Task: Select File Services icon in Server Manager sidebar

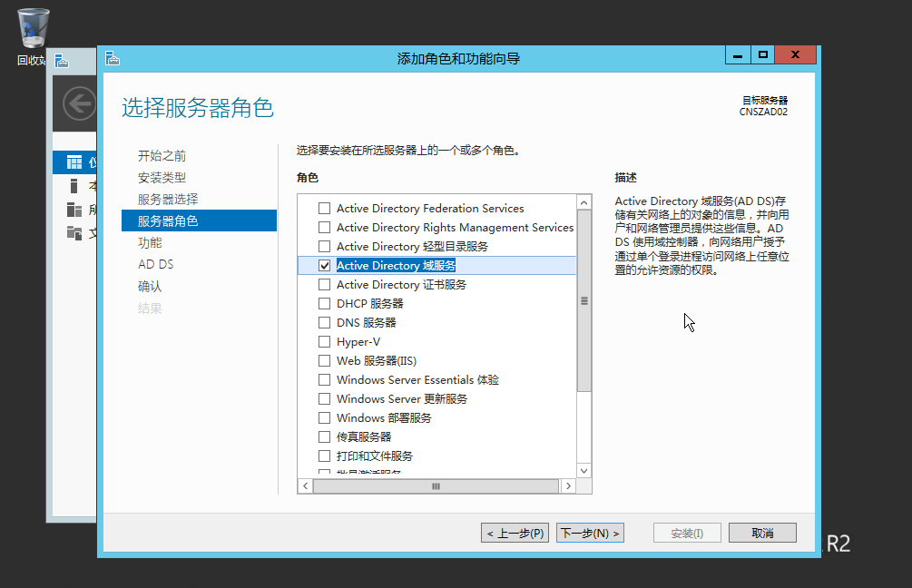Action: click(74, 233)
